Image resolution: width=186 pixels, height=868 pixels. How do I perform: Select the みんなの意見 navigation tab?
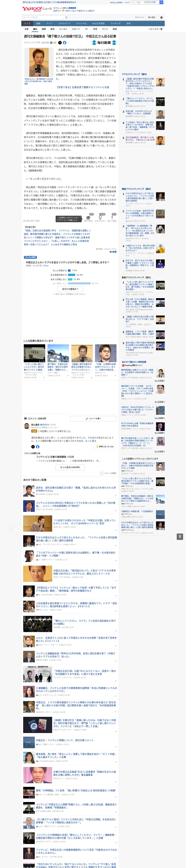coord(98,23)
